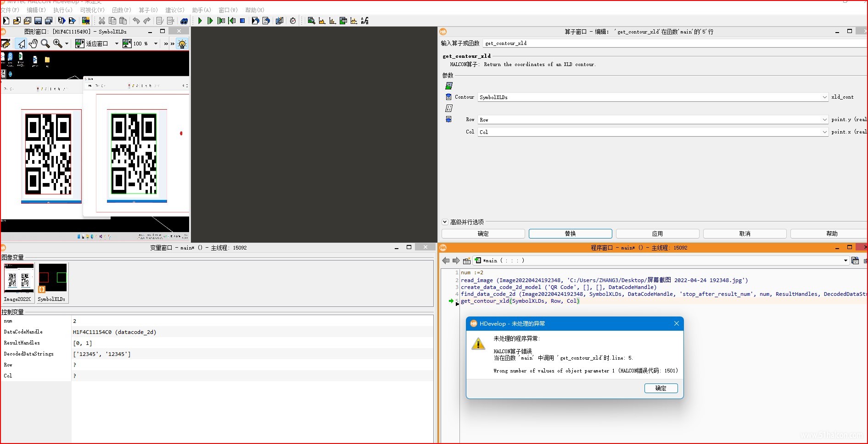
Task: Select the hand pan tool
Action: tap(33, 44)
